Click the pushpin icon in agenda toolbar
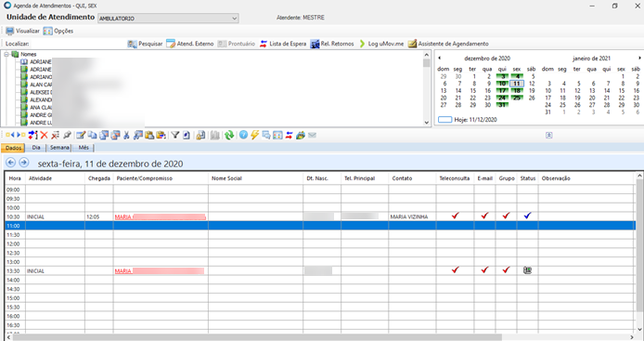 (68, 135)
